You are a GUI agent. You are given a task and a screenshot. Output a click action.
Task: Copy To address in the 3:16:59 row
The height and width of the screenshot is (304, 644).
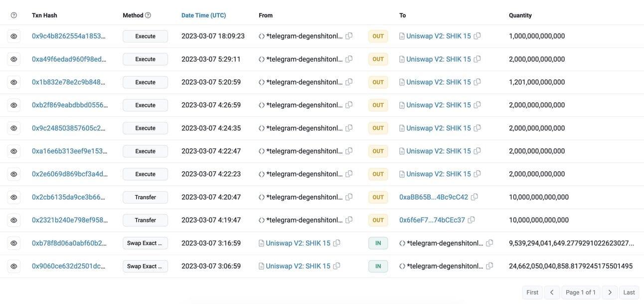coord(489,243)
